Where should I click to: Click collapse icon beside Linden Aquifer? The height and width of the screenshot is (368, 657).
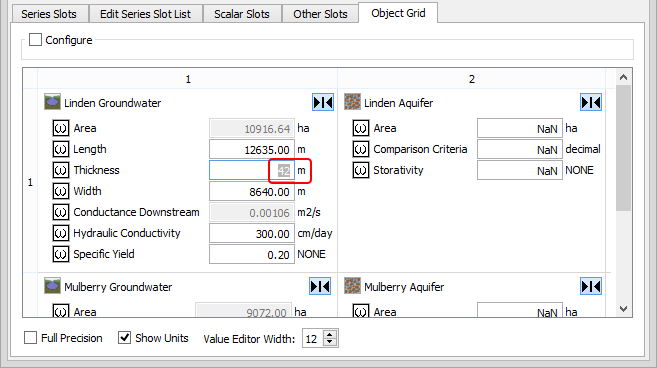click(x=591, y=102)
